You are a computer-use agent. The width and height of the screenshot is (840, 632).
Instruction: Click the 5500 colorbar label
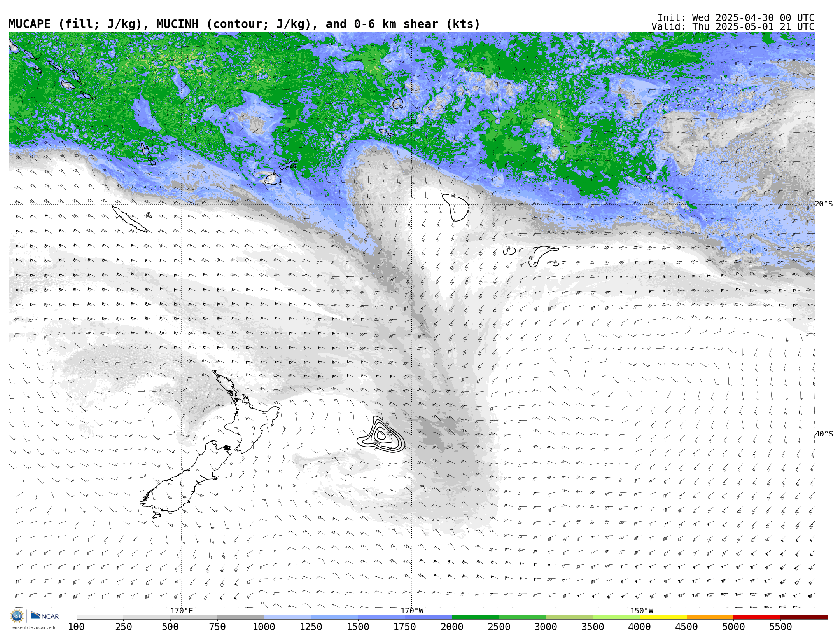click(x=780, y=627)
